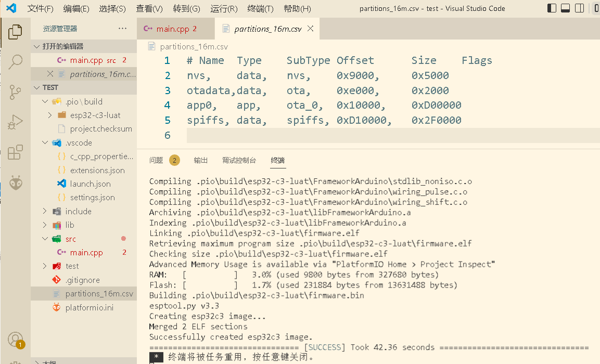Click the problems count badge 2

(174, 160)
